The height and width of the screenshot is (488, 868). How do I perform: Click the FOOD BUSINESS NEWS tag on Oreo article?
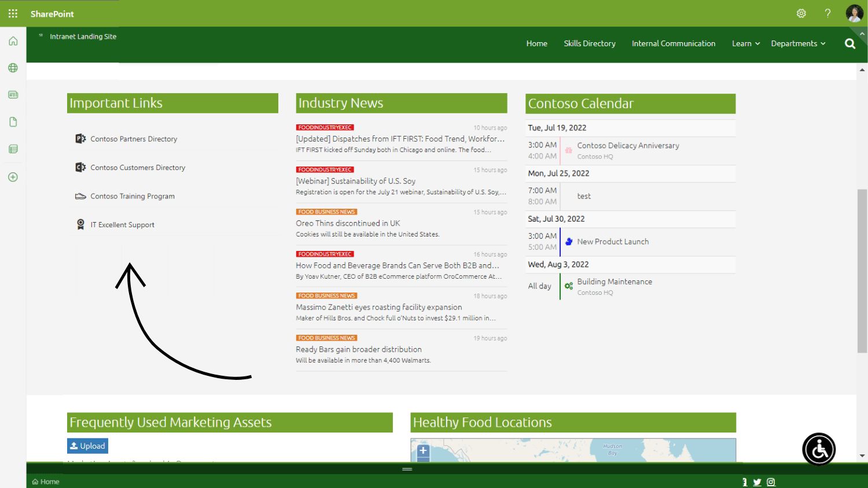(326, 212)
